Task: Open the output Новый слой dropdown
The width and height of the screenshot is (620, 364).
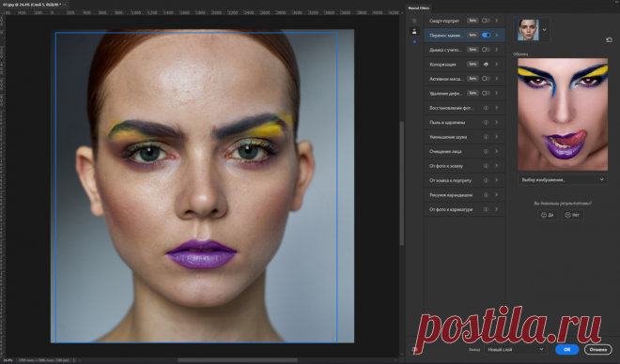Action: 515,349
